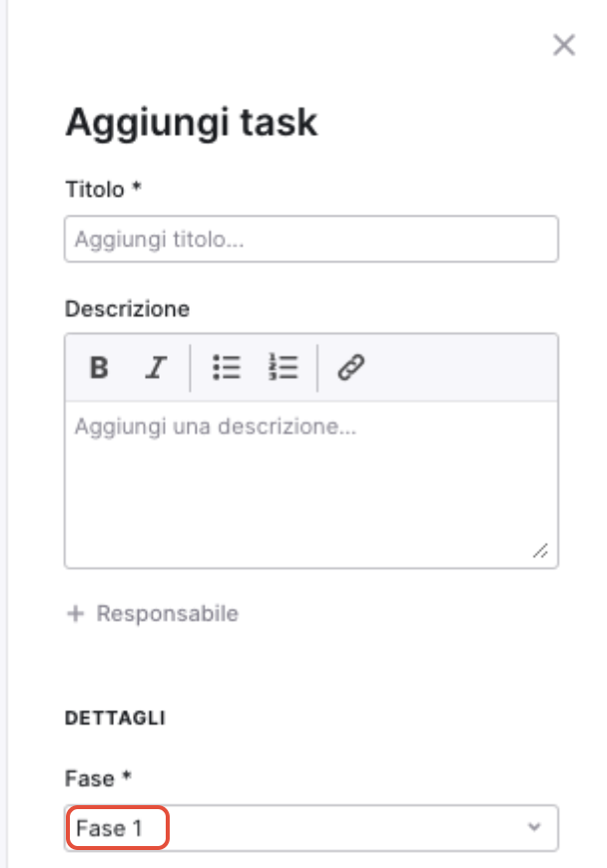This screenshot has height=868, width=607.
Task: Insert a numbered list in description
Action: point(283,367)
